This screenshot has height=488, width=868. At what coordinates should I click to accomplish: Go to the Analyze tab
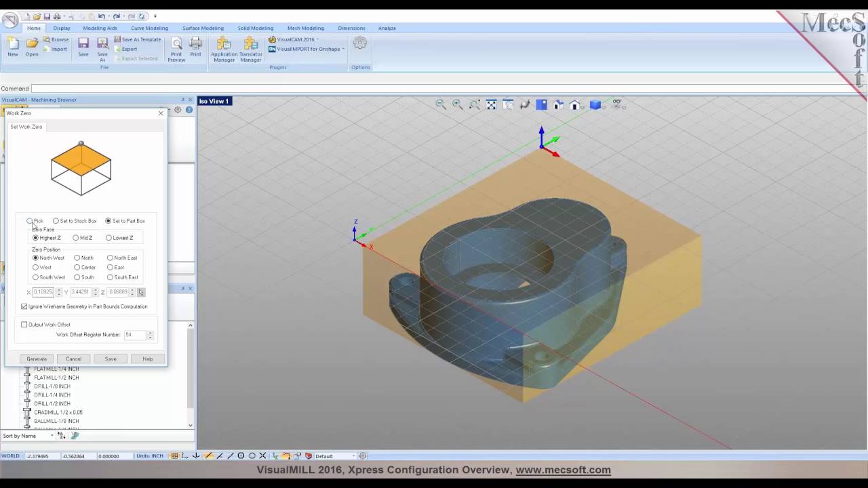pyautogui.click(x=387, y=28)
